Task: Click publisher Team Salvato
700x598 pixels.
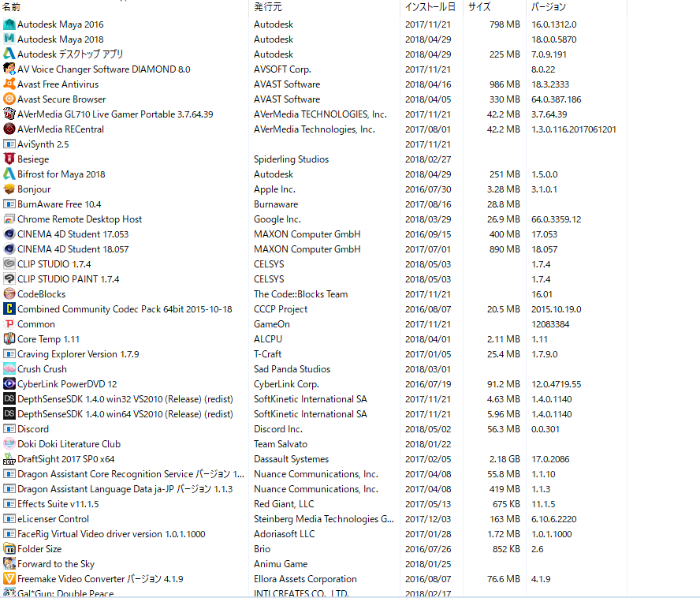Action: [281, 444]
